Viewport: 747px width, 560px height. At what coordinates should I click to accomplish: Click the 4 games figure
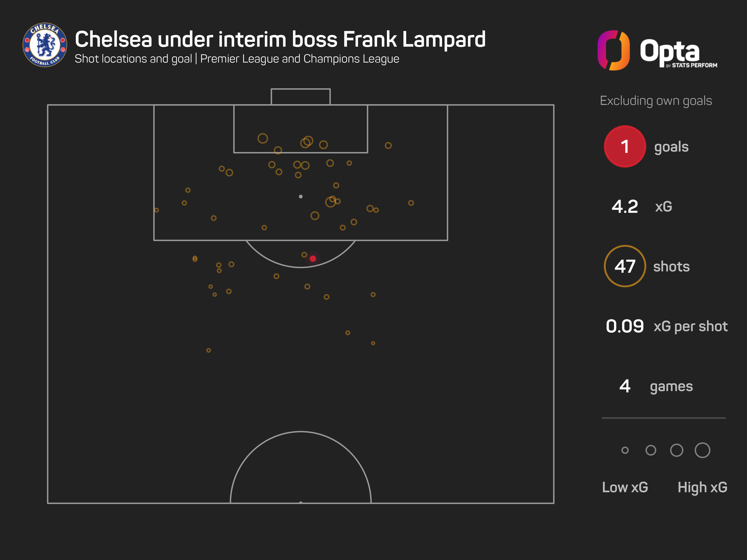[625, 386]
